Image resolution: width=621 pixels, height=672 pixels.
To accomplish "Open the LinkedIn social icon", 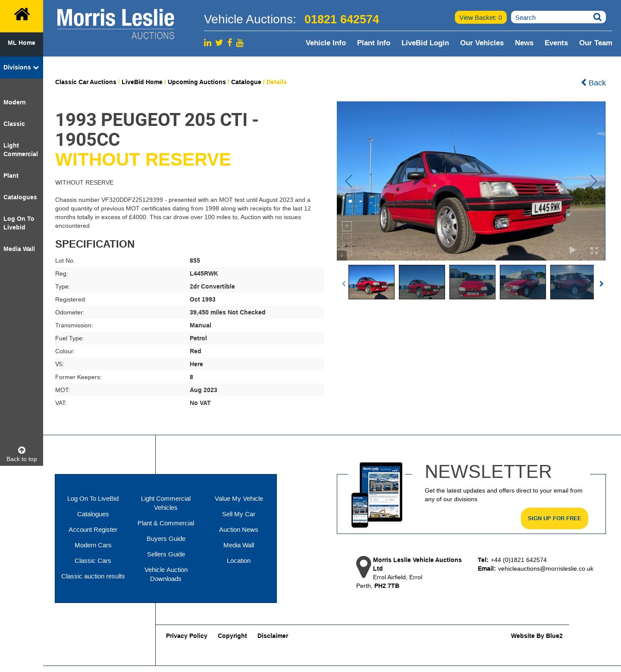I will (207, 43).
